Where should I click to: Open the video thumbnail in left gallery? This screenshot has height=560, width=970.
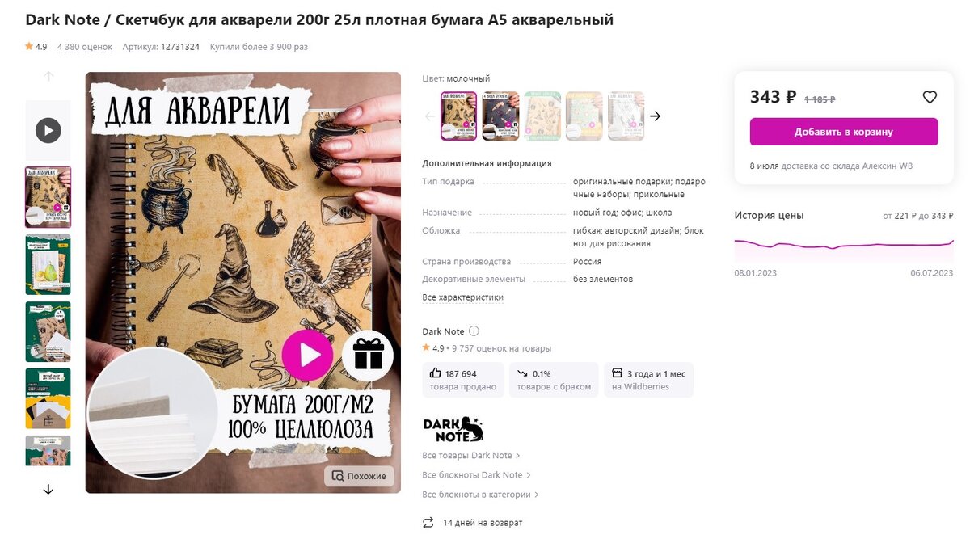click(48, 130)
